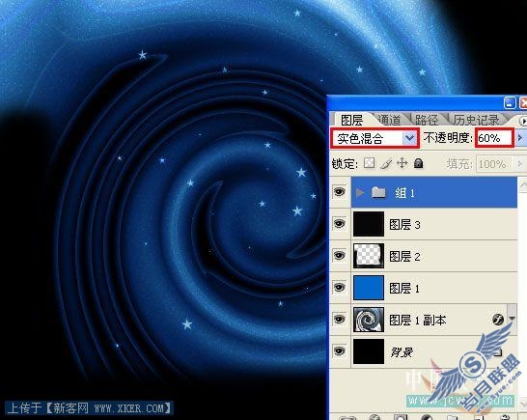Expand the 组 1 group triangle
Image resolution: width=527 pixels, height=420 pixels.
(360, 192)
